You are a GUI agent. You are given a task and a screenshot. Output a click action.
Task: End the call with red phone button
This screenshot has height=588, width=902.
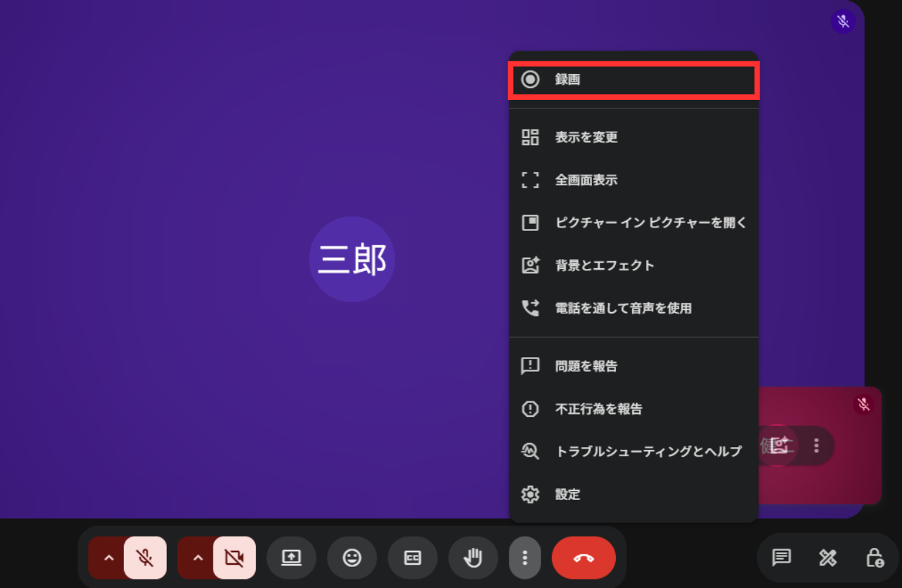(x=583, y=558)
